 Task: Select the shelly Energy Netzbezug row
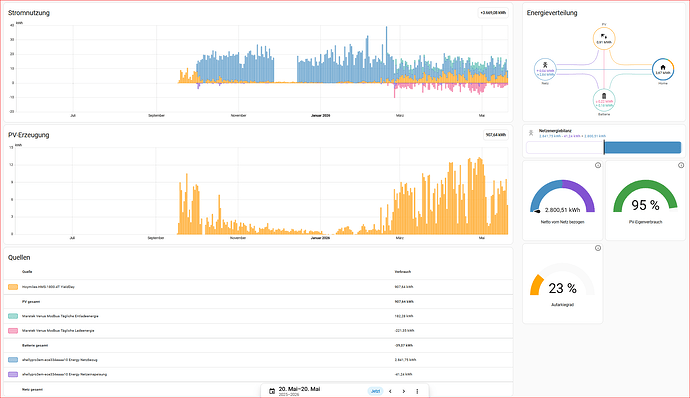tap(258, 360)
